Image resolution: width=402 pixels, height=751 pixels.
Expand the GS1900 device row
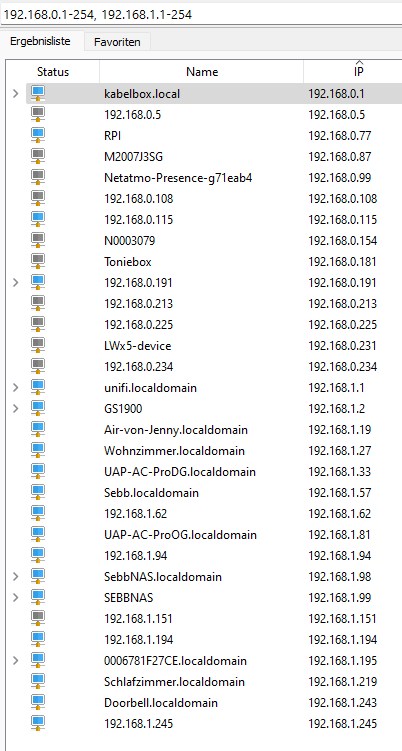[x=15, y=409]
